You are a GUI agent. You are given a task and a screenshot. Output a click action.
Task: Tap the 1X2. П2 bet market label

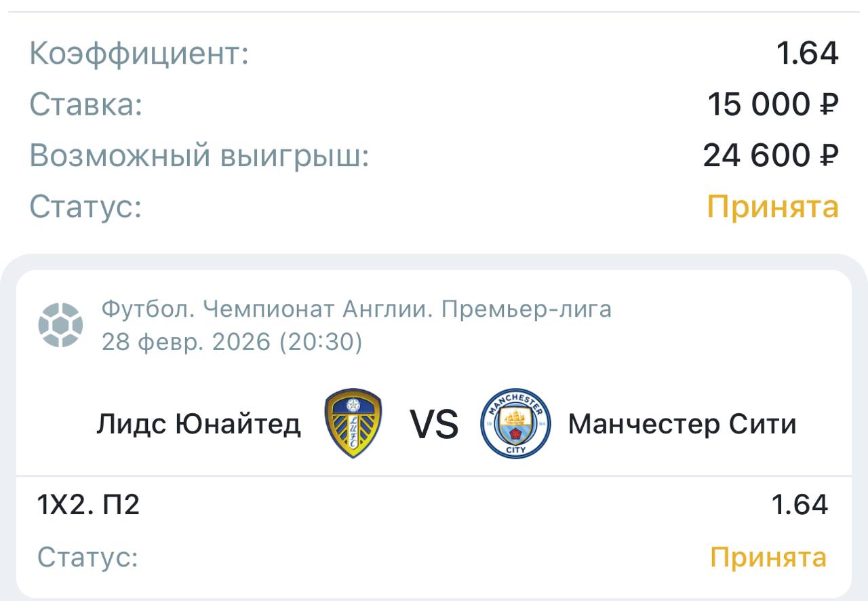pyautogui.click(x=88, y=505)
